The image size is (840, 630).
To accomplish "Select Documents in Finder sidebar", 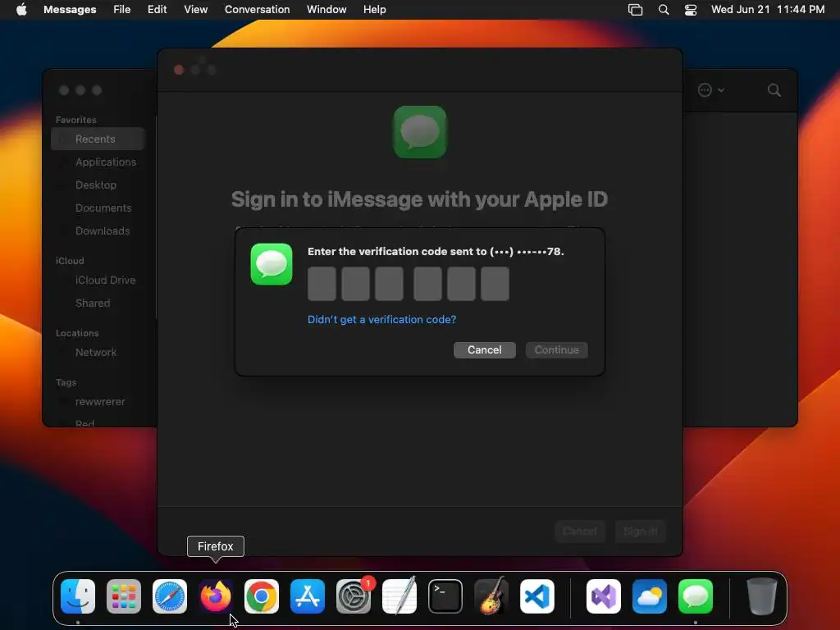I will tap(98, 208).
